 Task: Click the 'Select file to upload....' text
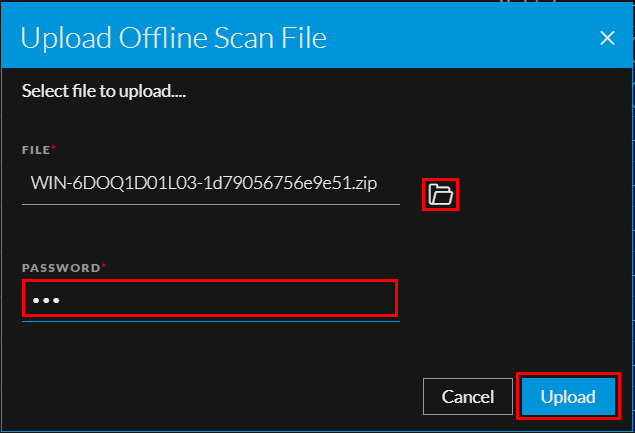click(105, 91)
